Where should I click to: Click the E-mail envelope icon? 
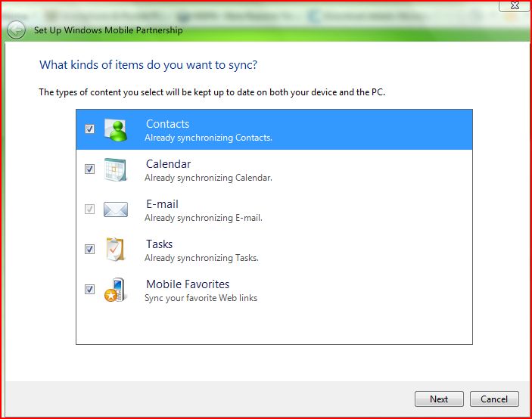click(x=116, y=209)
